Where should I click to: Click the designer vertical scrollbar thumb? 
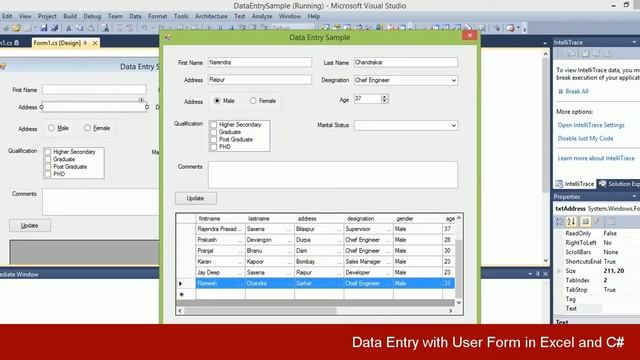coord(546,124)
